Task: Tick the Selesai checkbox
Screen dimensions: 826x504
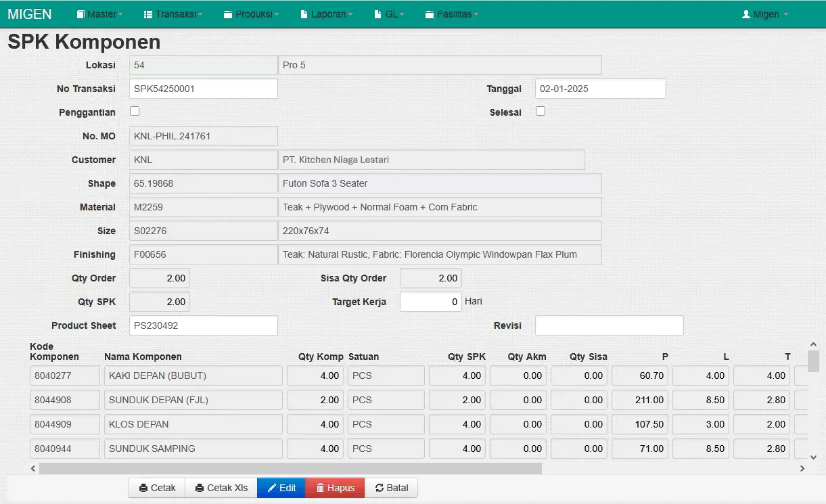Action: (x=541, y=111)
